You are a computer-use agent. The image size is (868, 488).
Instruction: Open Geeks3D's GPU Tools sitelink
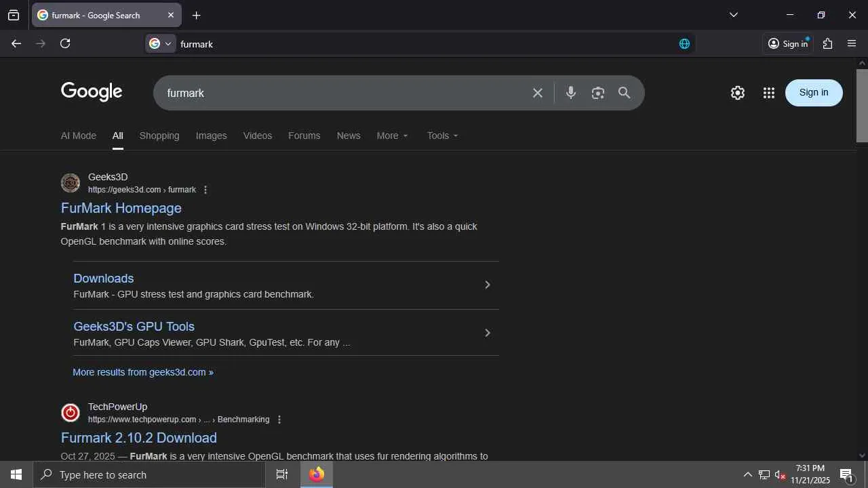click(134, 327)
